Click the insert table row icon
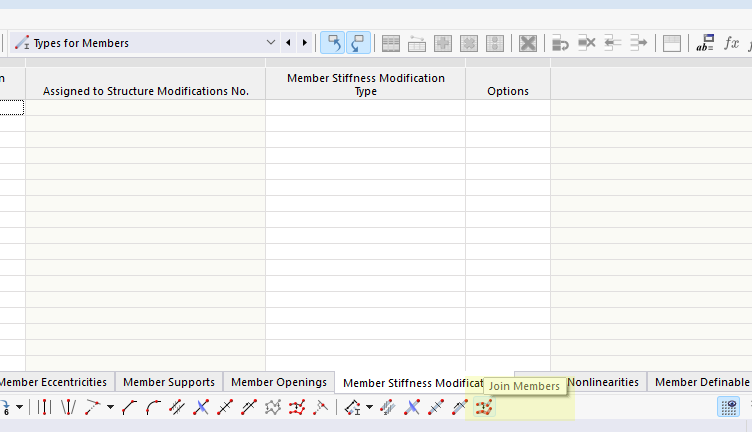This screenshot has width=752, height=432. pos(417,43)
